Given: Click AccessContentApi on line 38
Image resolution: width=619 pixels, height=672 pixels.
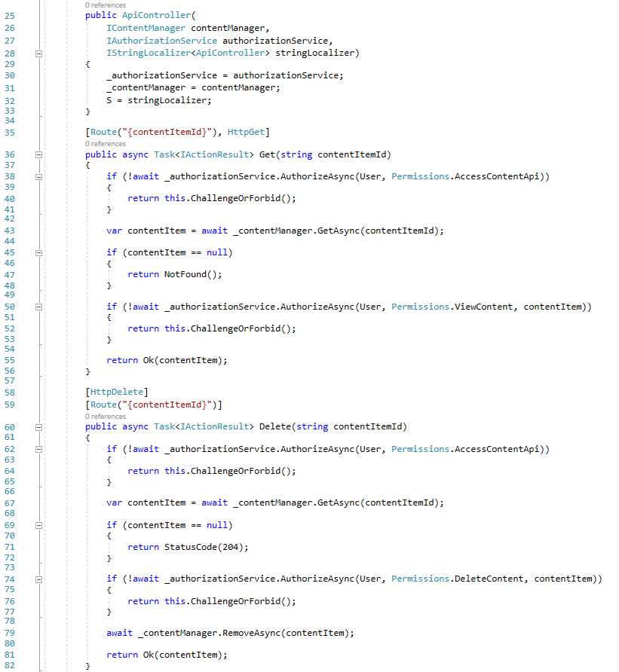Looking at the screenshot, I should 497,176.
